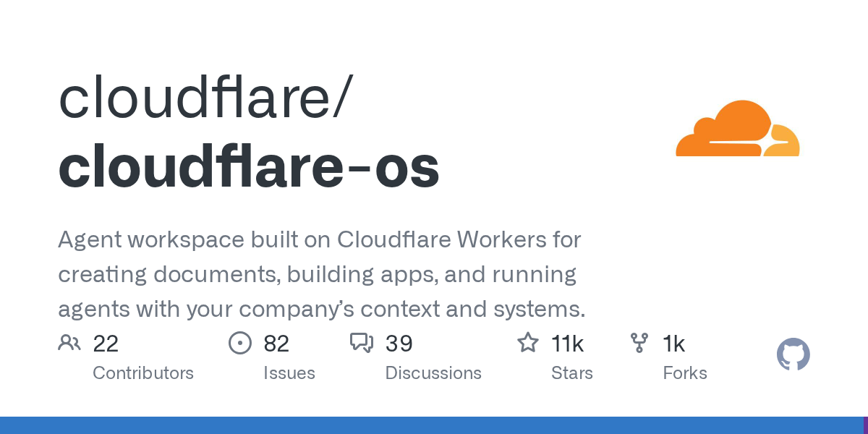The height and width of the screenshot is (434, 868).
Task: Click the contributors count "22"
Action: click(x=106, y=344)
